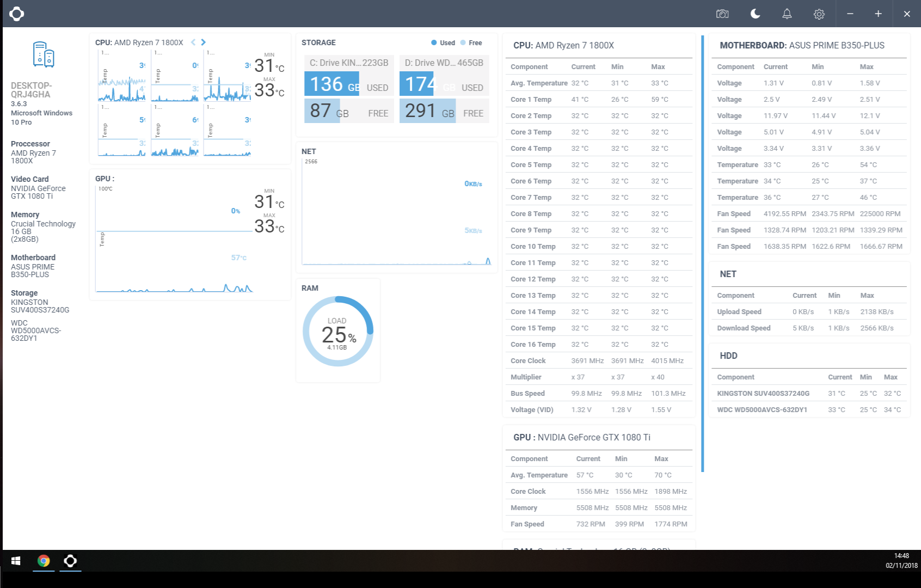Click the HDD panel title
The image size is (921, 588).
tap(728, 356)
